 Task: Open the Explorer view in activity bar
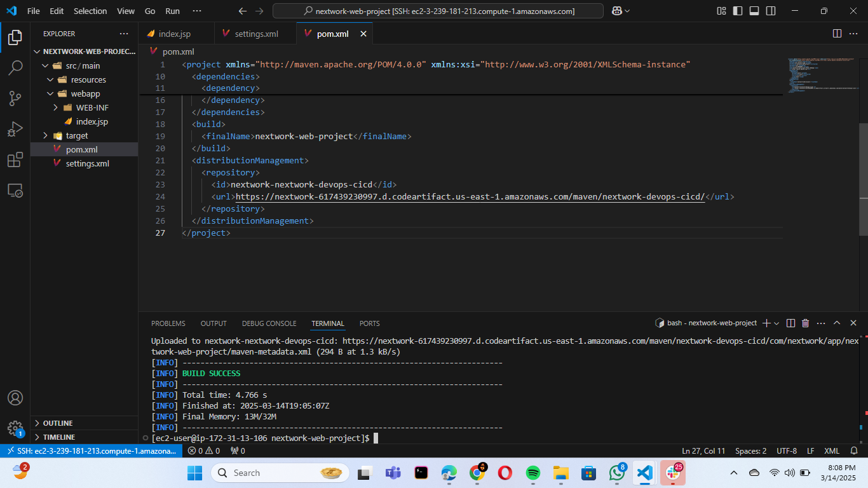click(x=15, y=37)
